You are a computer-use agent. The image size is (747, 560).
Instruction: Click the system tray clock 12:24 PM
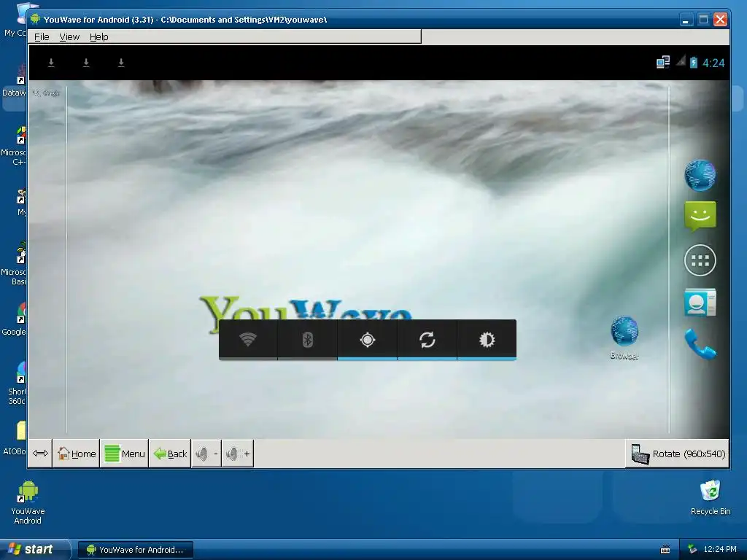(720, 549)
